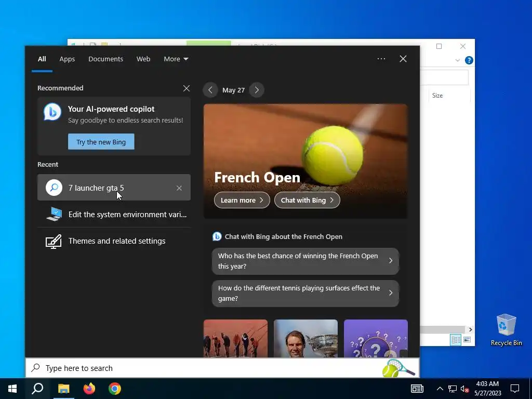This screenshot has width=532, height=399.
Task: Click the May 27 date label
Action: click(233, 90)
